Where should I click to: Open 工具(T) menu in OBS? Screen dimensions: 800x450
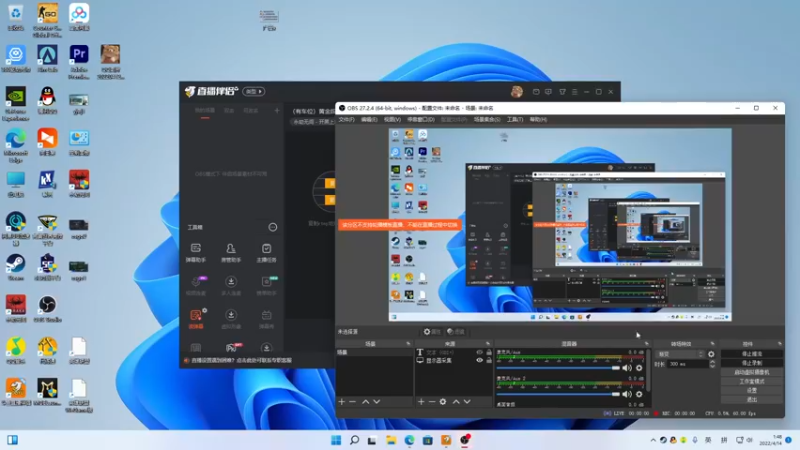pyautogui.click(x=515, y=119)
